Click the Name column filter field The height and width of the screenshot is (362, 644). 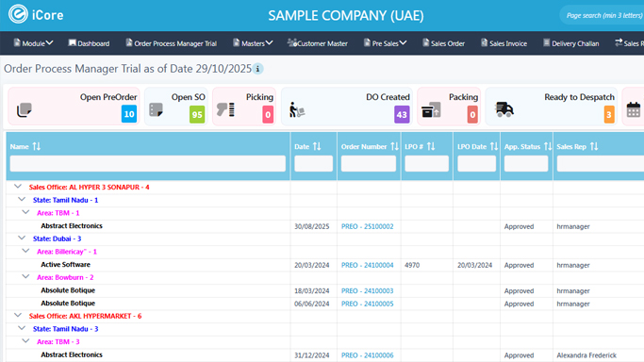point(148,163)
